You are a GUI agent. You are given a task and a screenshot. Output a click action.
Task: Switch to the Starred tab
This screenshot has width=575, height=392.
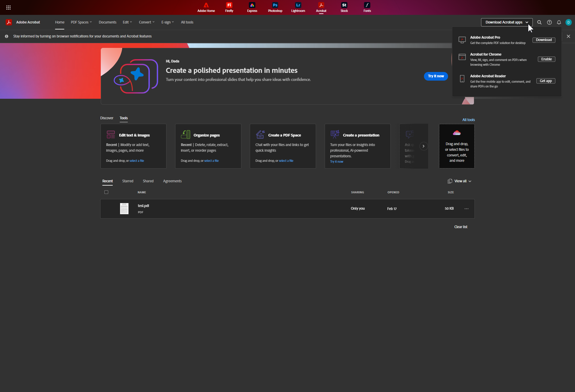click(128, 181)
